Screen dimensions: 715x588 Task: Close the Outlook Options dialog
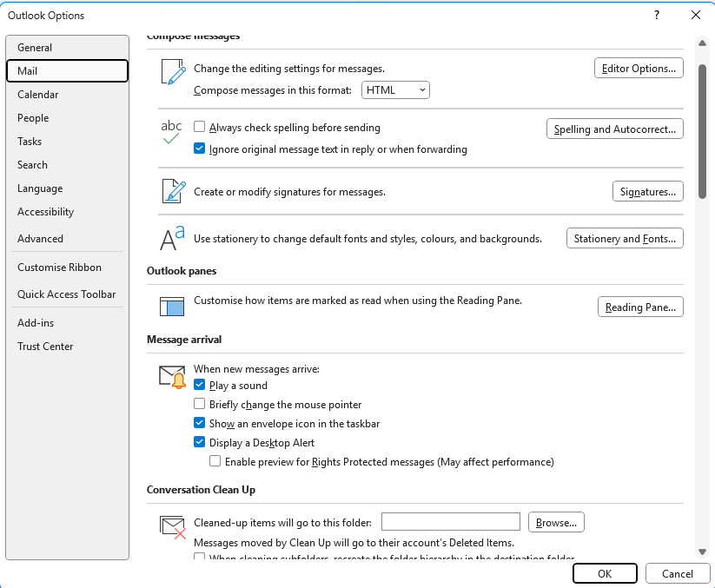click(x=696, y=15)
